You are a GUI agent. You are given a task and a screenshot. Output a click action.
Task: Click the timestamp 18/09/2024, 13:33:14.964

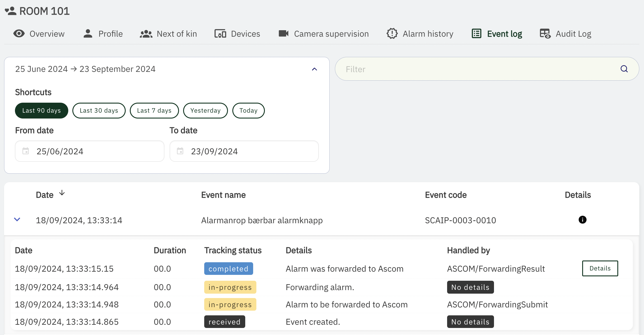pyautogui.click(x=67, y=287)
